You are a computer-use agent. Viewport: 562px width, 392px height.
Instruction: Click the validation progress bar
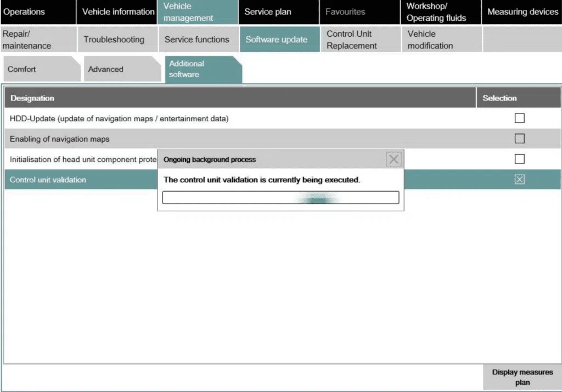coord(280,197)
